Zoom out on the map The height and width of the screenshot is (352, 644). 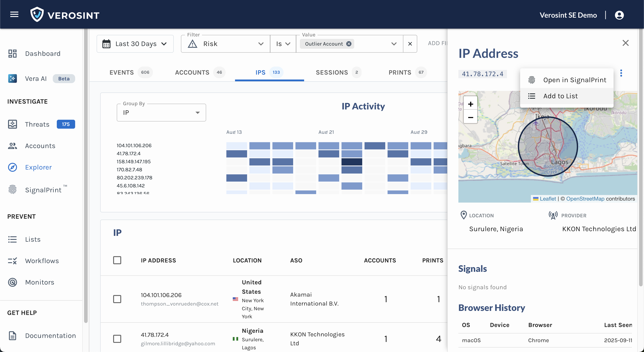470,117
